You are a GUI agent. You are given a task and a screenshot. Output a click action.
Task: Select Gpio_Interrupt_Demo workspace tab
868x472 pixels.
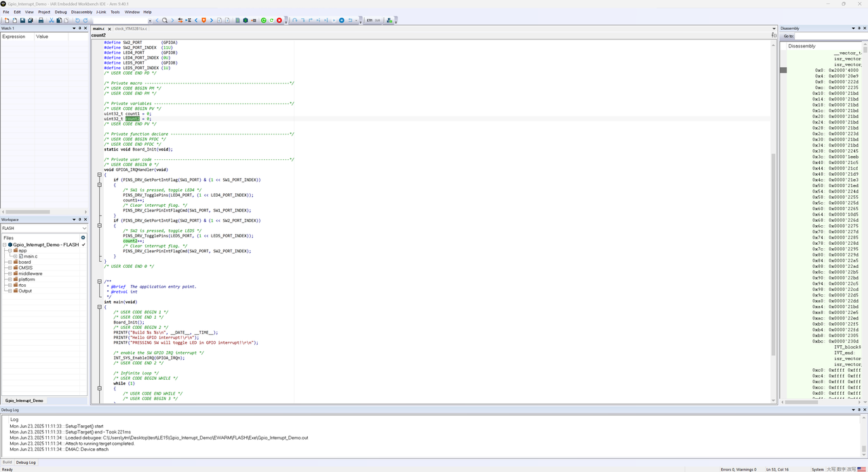24,401
